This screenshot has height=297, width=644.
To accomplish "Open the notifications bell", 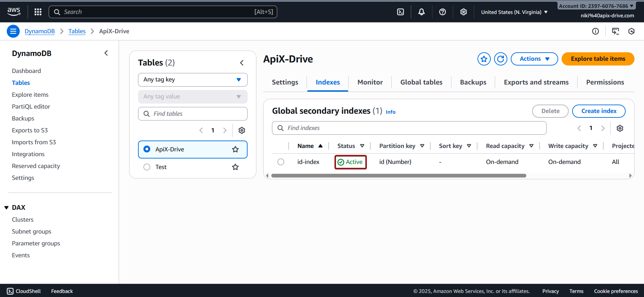I will (x=422, y=12).
